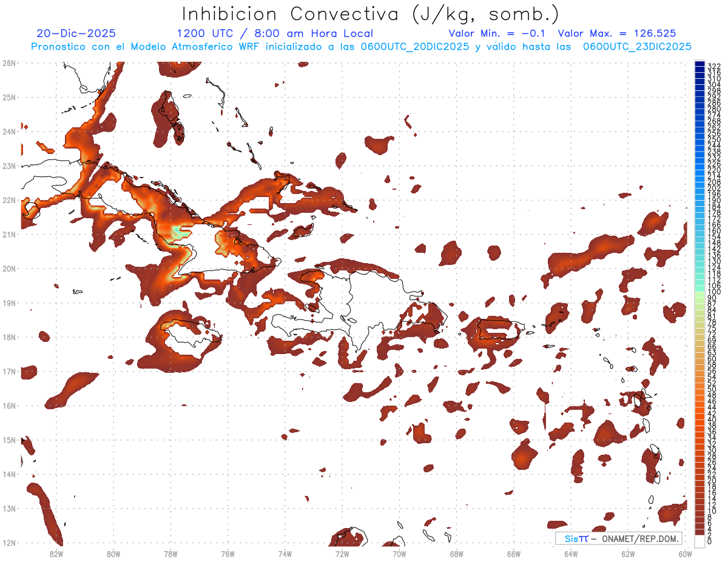Click the '76W' longitude label
Viewport: 728px width, 562px height.
(228, 554)
